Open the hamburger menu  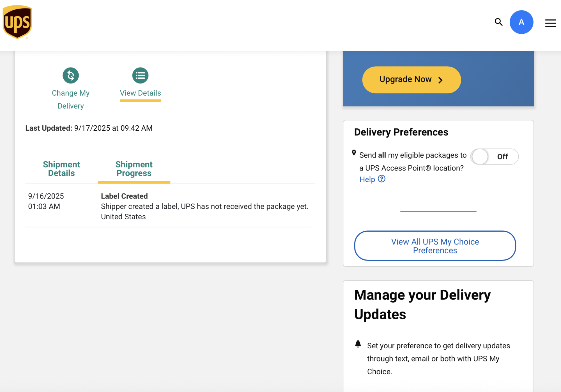(550, 23)
